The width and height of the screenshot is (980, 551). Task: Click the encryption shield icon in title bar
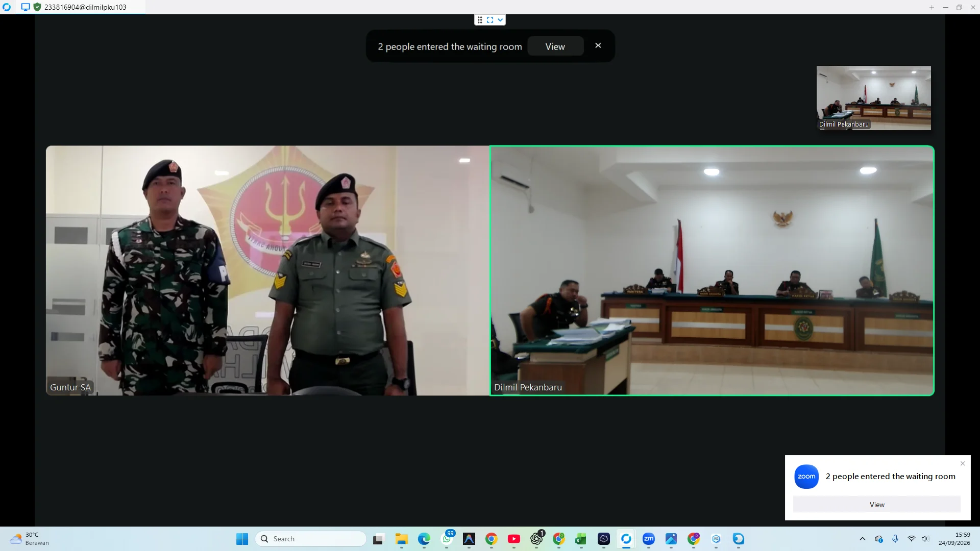pyautogui.click(x=37, y=7)
